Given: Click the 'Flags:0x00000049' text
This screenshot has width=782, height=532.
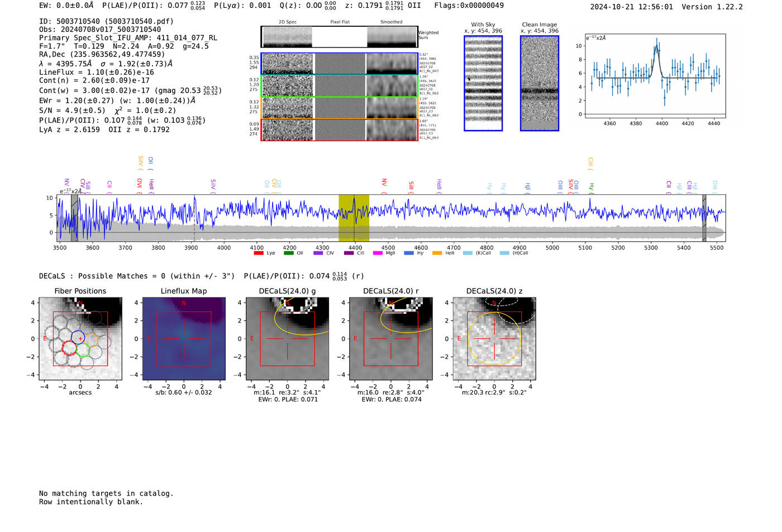Looking at the screenshot, I should tap(469, 6).
